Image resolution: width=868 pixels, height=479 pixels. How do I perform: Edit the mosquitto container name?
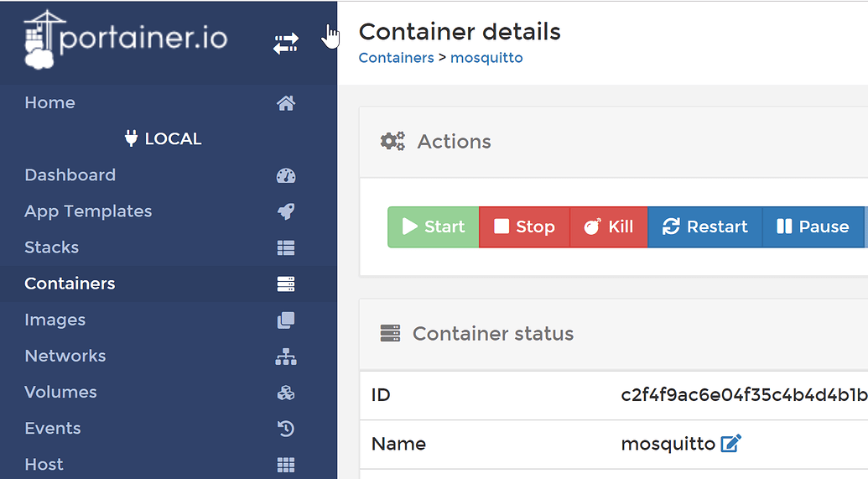731,444
